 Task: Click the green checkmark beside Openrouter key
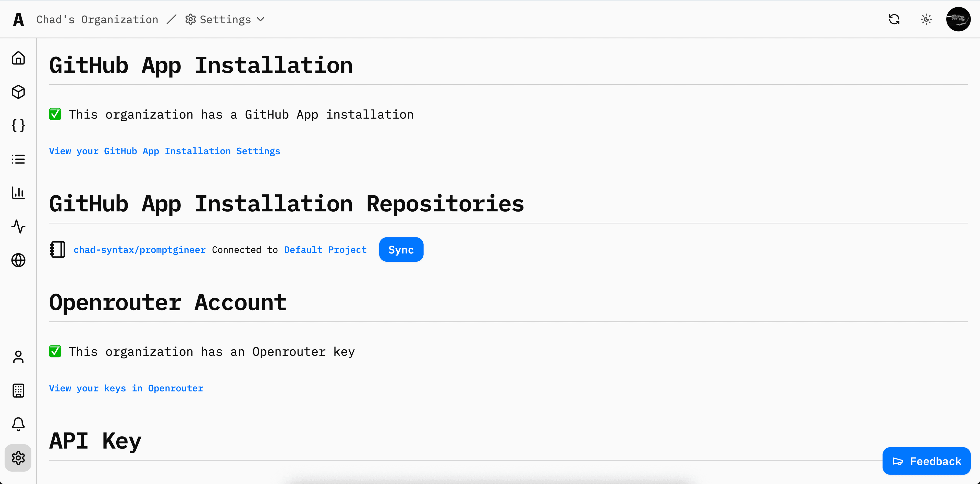(55, 352)
